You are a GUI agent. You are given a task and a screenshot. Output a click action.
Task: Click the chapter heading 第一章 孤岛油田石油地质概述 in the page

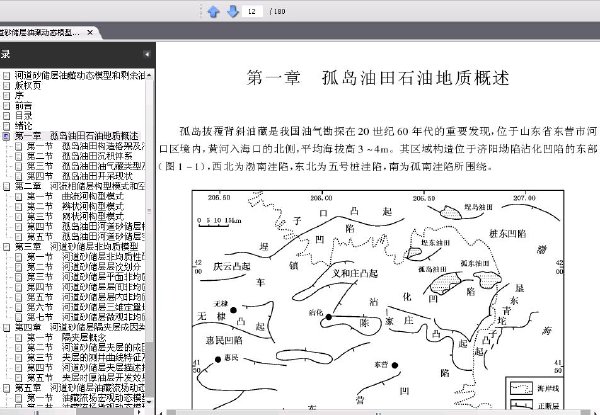[378, 78]
